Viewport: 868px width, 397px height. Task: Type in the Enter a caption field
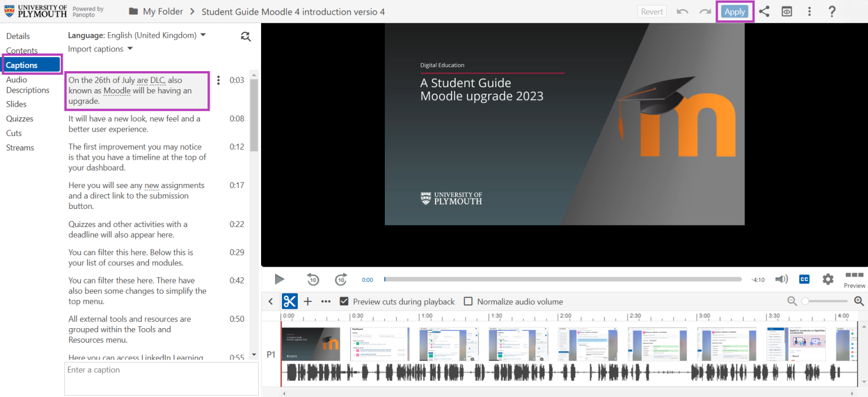coord(160,377)
